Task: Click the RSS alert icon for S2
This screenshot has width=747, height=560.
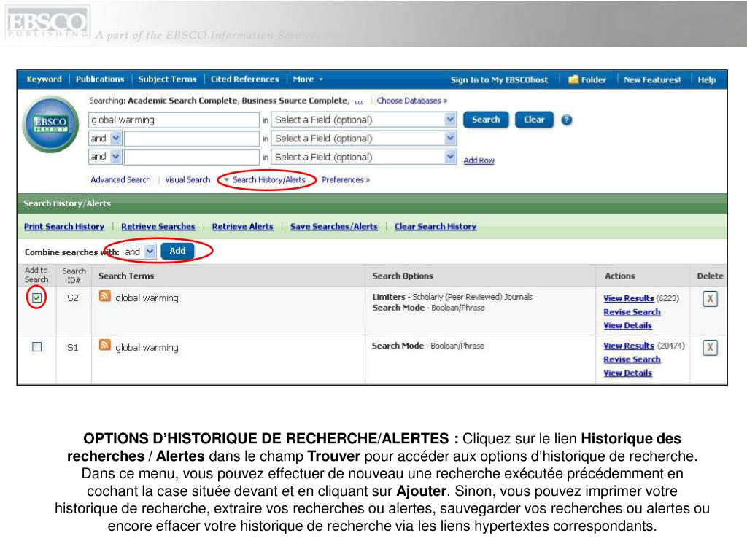Action: pos(105,296)
